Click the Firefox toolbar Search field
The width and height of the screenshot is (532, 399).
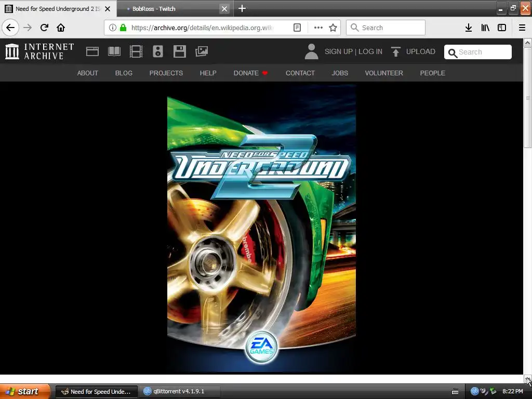[385, 28]
